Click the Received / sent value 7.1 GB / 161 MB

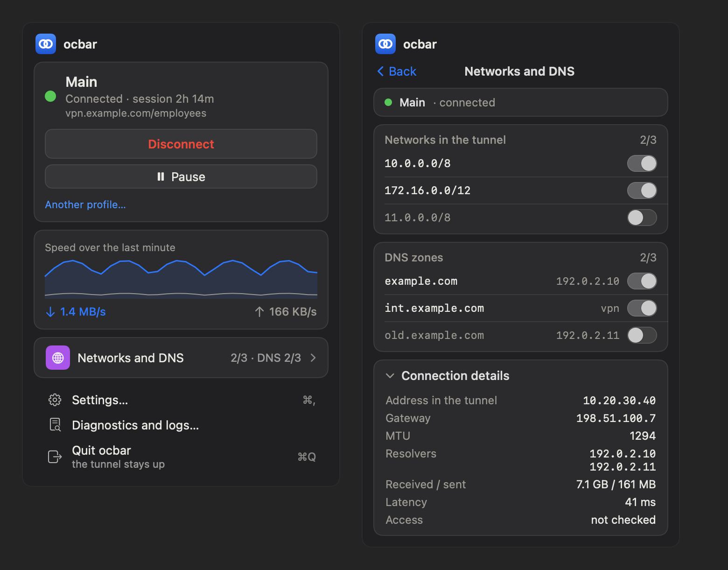(x=616, y=485)
